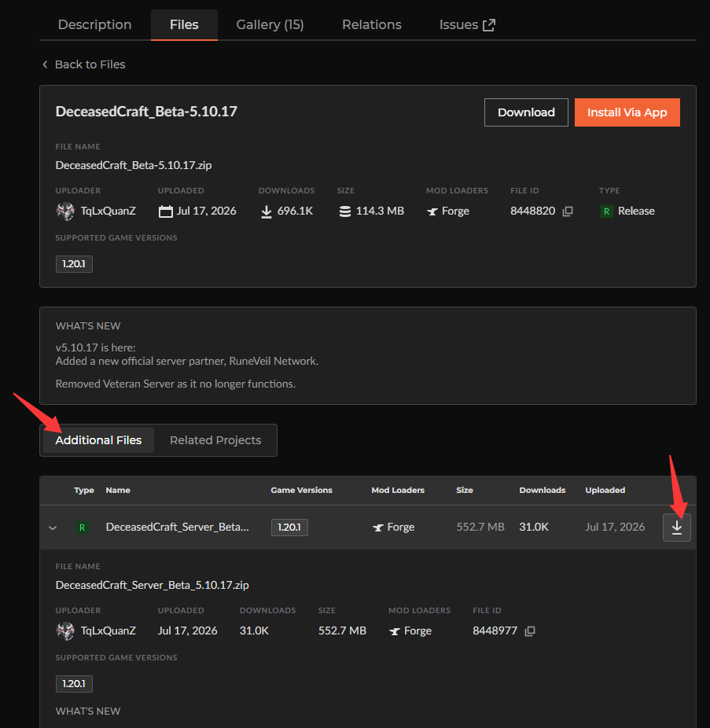
Task: Click TqLxQuanZ avatar in server file details
Action: 65,631
